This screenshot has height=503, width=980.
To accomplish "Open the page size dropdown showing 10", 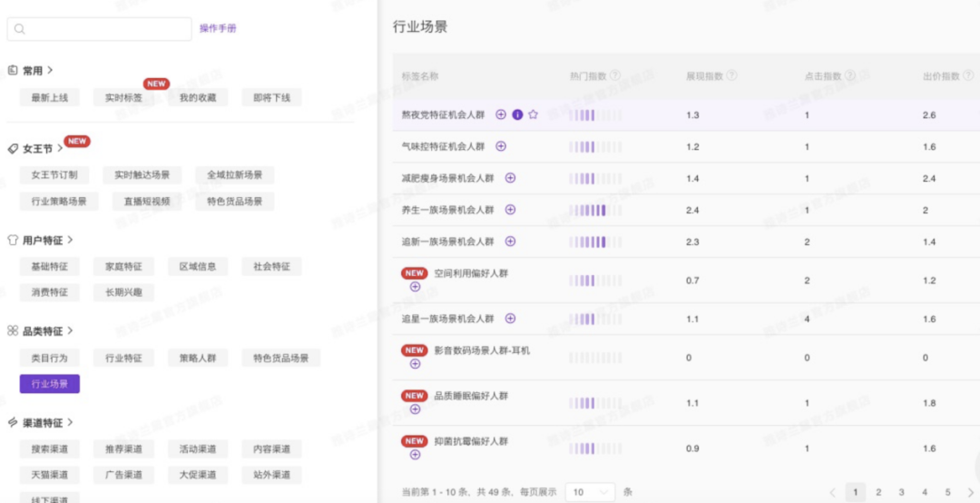I will pos(589,492).
